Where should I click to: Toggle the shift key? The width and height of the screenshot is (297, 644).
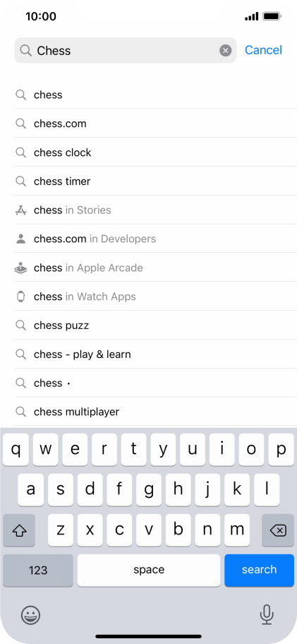[x=19, y=530]
